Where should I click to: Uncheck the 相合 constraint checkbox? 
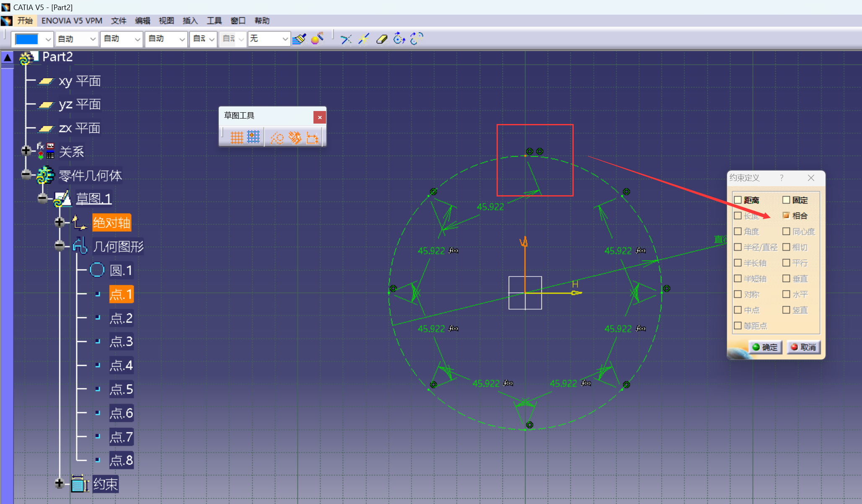tap(786, 216)
